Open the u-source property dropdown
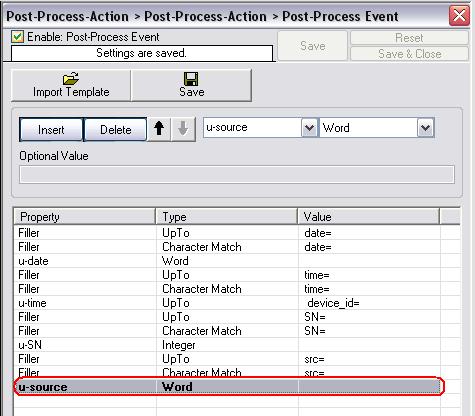 (x=309, y=128)
